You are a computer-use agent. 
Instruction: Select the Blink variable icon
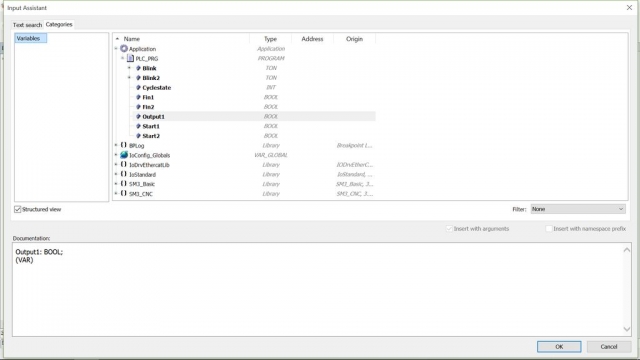tap(138, 68)
